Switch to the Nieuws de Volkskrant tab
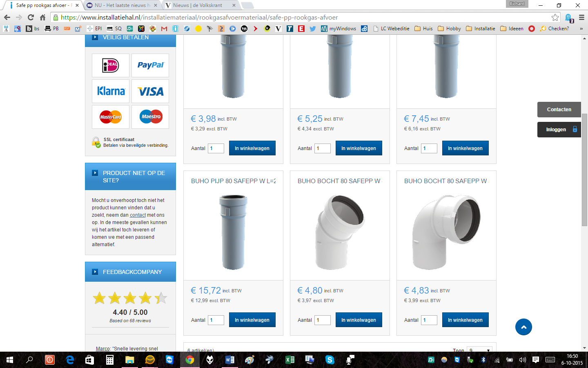The width and height of the screenshot is (588, 368). 198,5
